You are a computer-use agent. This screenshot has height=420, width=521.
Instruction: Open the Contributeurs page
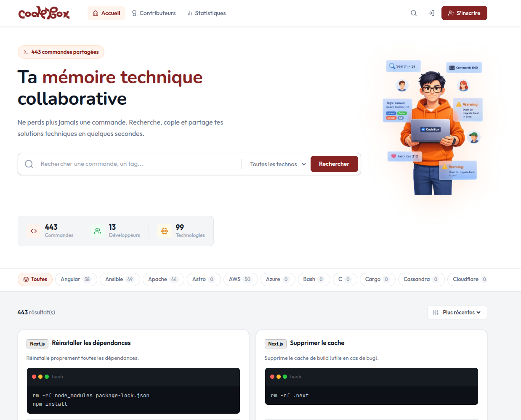(154, 13)
